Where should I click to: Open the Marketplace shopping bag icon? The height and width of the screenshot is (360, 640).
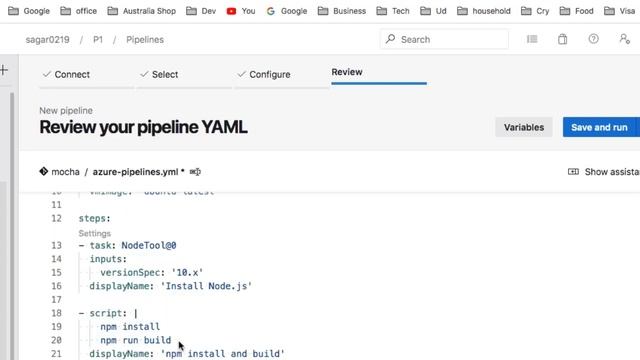click(x=562, y=39)
